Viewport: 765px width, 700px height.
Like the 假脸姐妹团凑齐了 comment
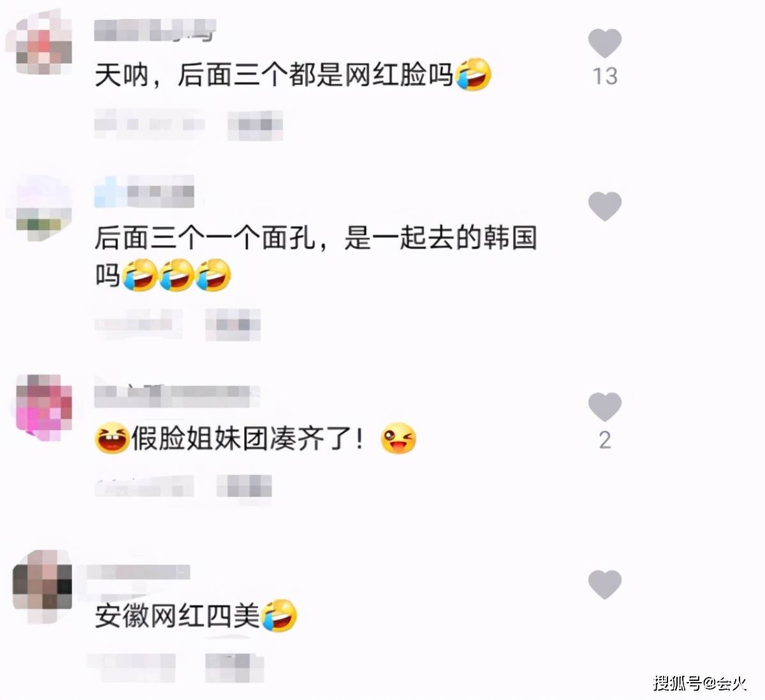[x=604, y=407]
